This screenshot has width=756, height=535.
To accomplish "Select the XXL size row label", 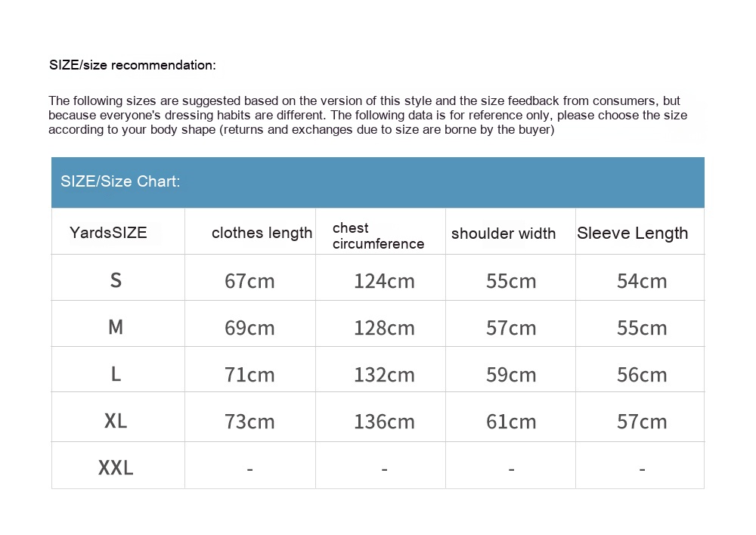I will [116, 468].
